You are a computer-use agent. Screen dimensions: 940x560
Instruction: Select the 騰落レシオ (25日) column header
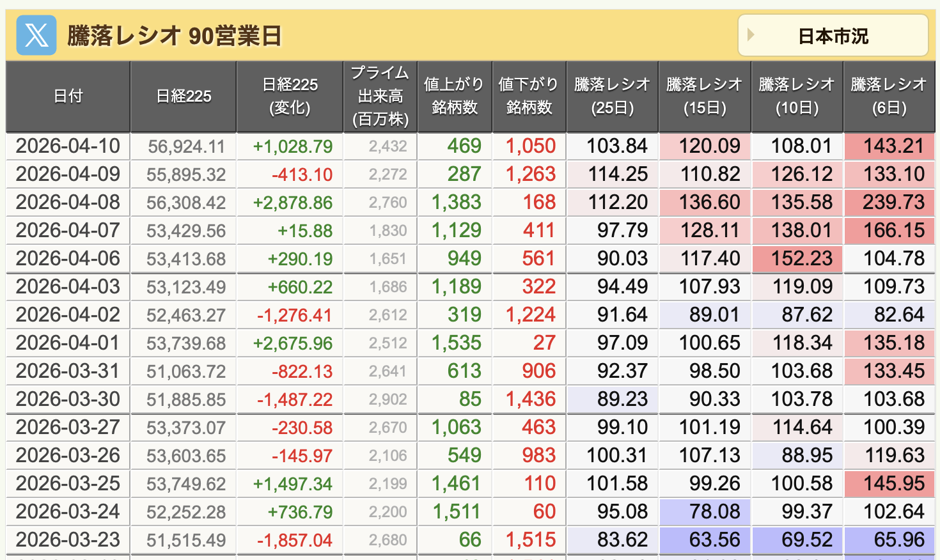coord(612,97)
